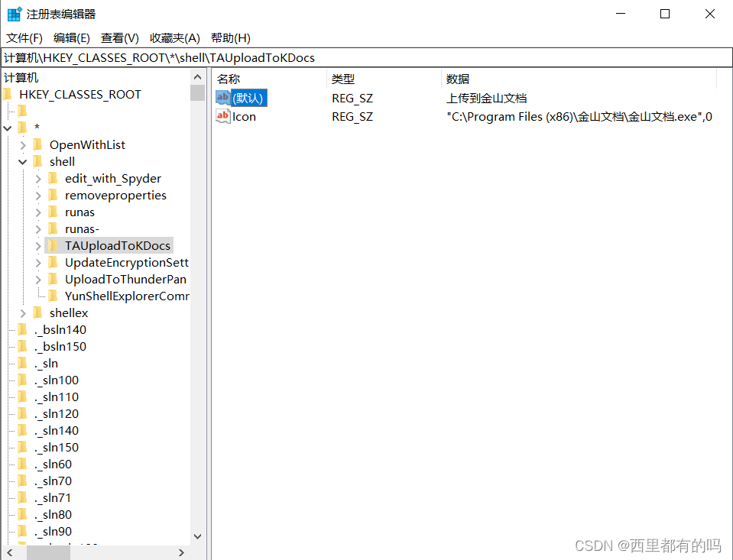
Task: Click the tree horizontal scrollbar right arrow
Action: [181, 552]
